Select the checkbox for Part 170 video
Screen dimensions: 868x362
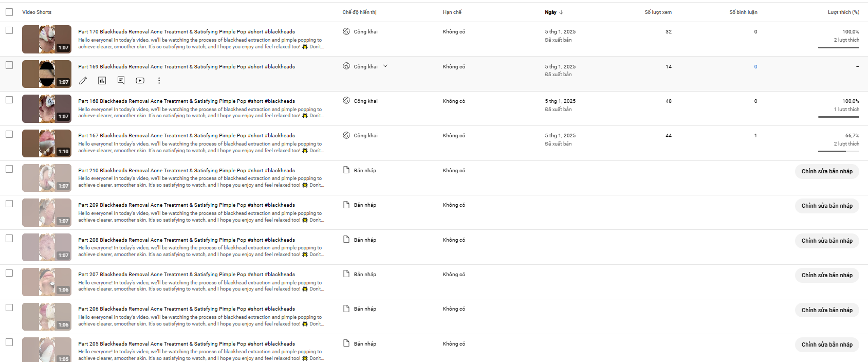pos(9,31)
